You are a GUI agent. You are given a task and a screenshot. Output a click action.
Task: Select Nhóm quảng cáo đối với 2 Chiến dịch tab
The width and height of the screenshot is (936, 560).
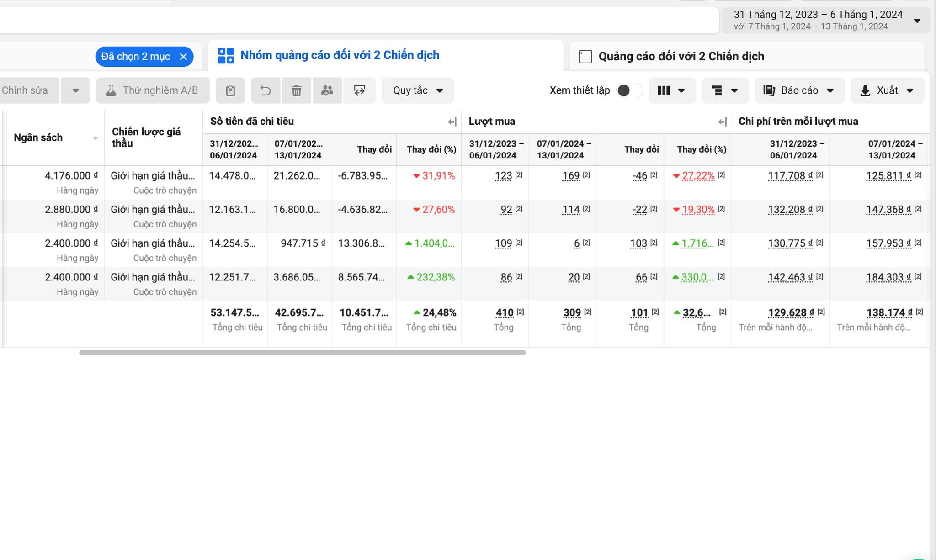click(x=340, y=55)
